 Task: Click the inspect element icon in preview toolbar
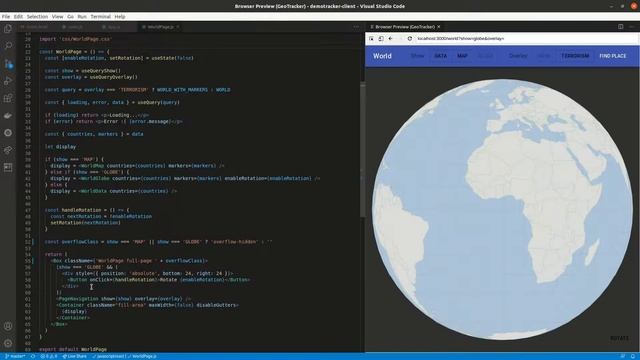(371, 38)
